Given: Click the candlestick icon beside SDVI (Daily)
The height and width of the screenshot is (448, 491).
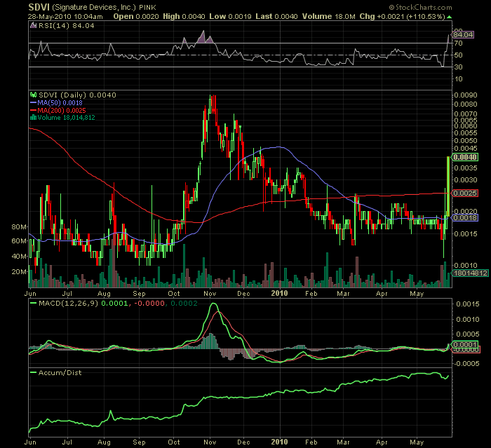Looking at the screenshot, I should [33, 95].
